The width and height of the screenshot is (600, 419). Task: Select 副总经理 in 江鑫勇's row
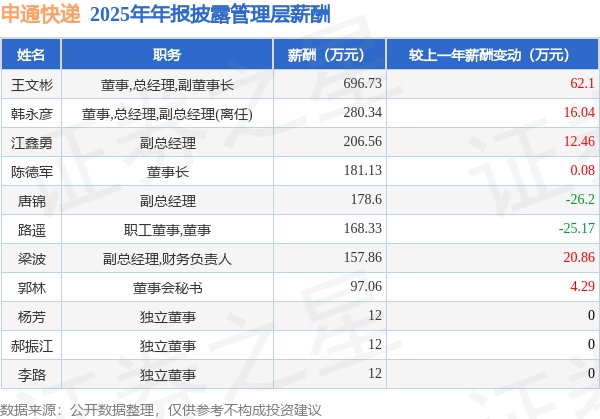pos(168,143)
